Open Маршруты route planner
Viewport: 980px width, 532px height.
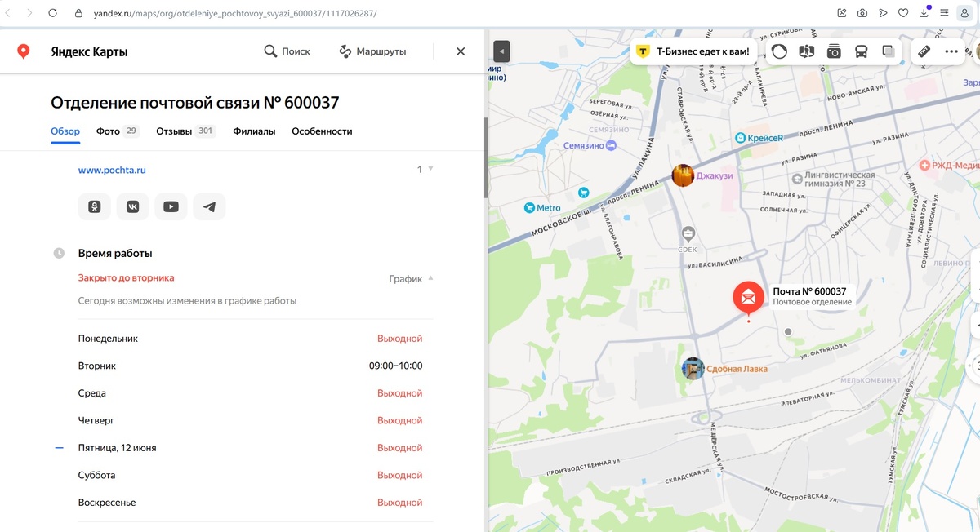pos(372,51)
